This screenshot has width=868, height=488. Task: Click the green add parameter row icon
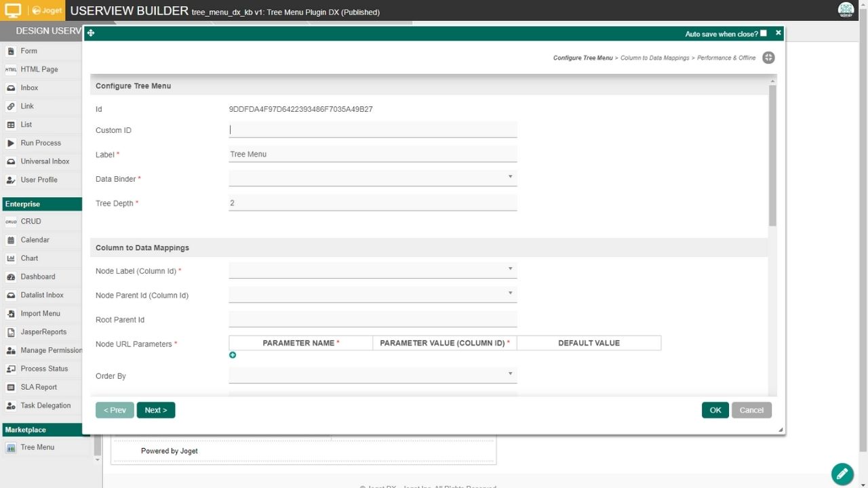click(x=233, y=355)
